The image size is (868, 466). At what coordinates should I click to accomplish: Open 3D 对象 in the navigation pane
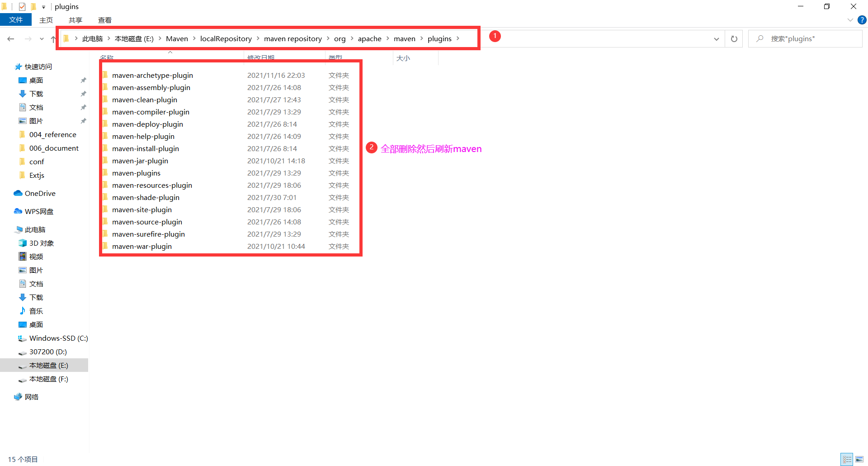coord(41,243)
